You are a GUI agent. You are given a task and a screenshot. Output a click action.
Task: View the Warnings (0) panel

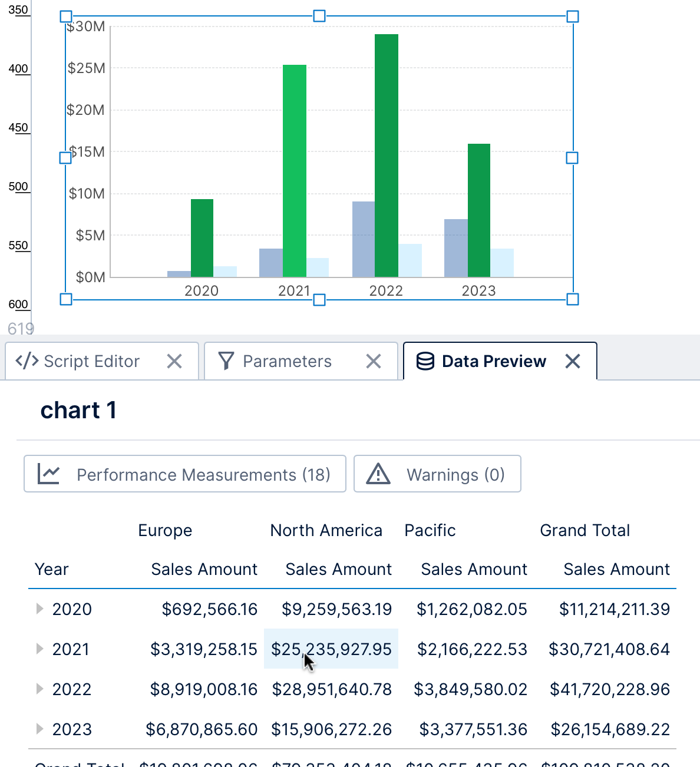pos(437,474)
